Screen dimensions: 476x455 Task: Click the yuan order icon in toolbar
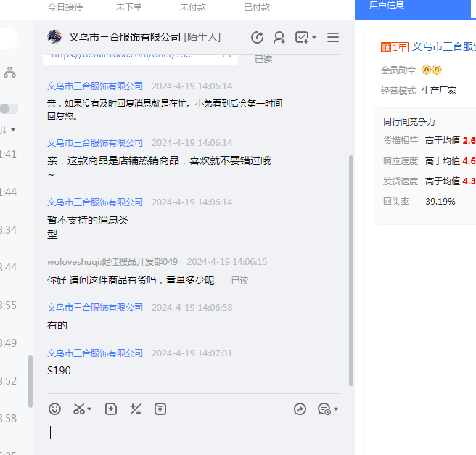(x=160, y=409)
